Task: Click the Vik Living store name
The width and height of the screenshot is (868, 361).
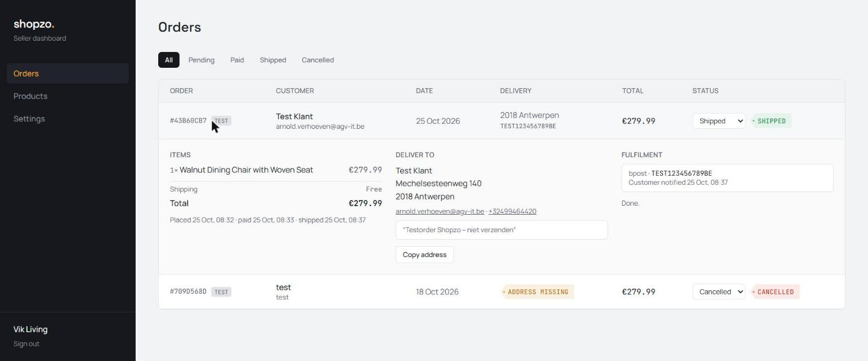Action: [31, 329]
